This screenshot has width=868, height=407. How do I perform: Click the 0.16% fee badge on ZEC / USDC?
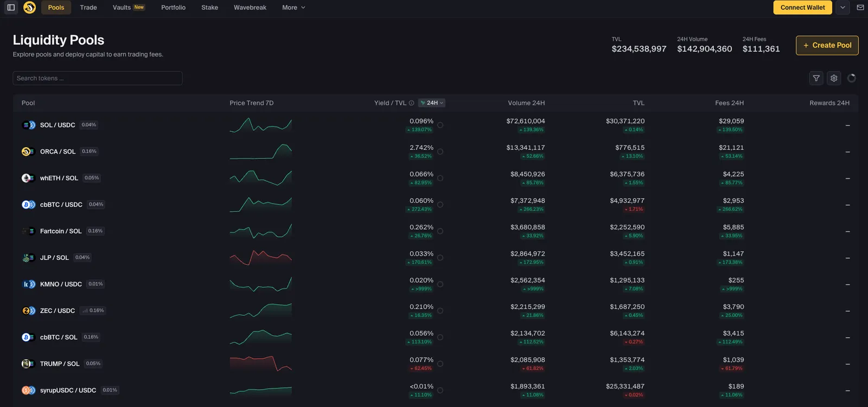coord(93,311)
